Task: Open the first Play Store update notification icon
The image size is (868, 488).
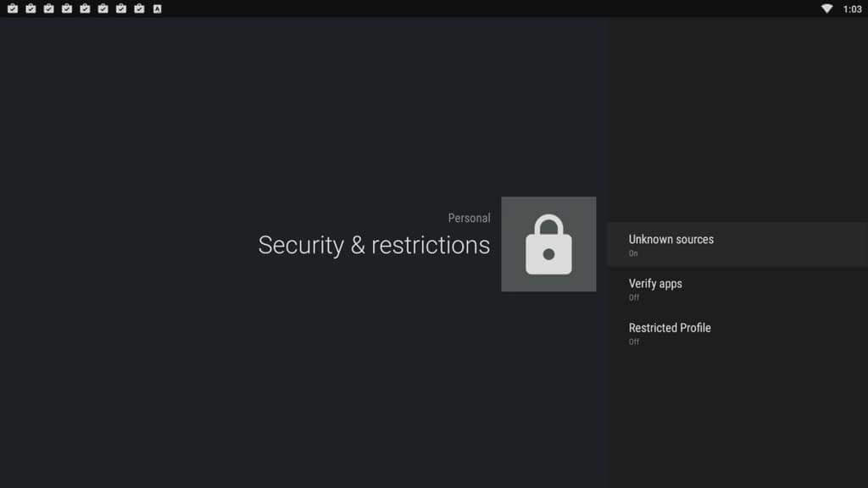Action: tap(13, 8)
